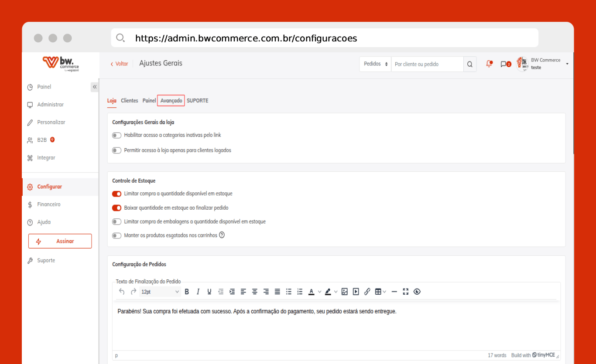Insert a bulleted list
Screen dimensions: 596x364
pyautogui.click(x=289, y=292)
